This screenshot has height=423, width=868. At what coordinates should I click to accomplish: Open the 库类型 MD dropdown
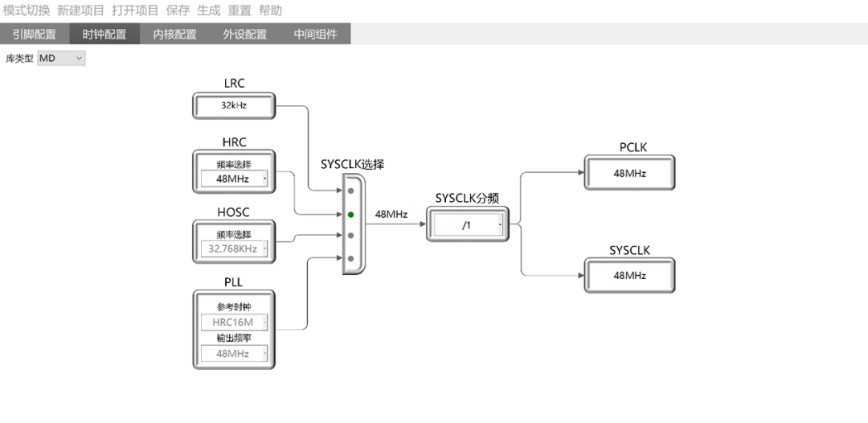[61, 58]
